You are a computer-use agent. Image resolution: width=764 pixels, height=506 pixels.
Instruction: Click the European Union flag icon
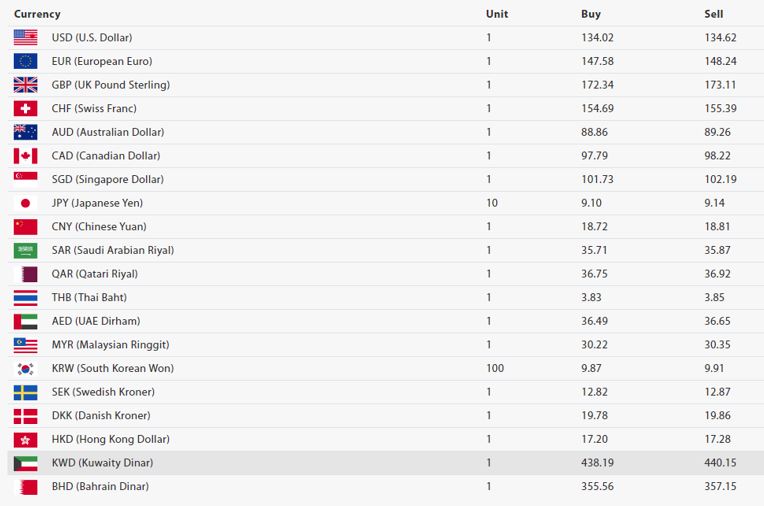tap(25, 61)
